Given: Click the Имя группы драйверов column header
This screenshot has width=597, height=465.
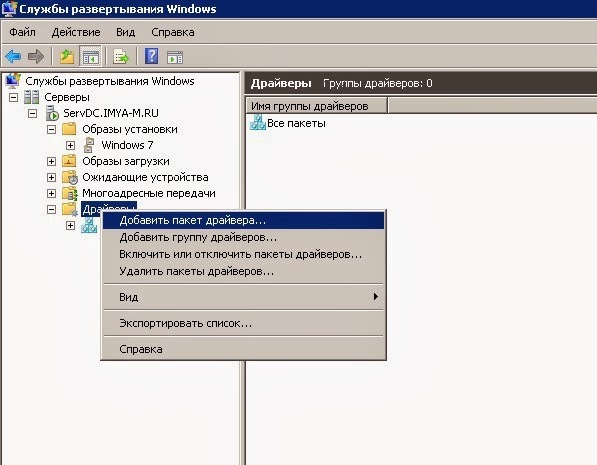Looking at the screenshot, I should (x=316, y=106).
